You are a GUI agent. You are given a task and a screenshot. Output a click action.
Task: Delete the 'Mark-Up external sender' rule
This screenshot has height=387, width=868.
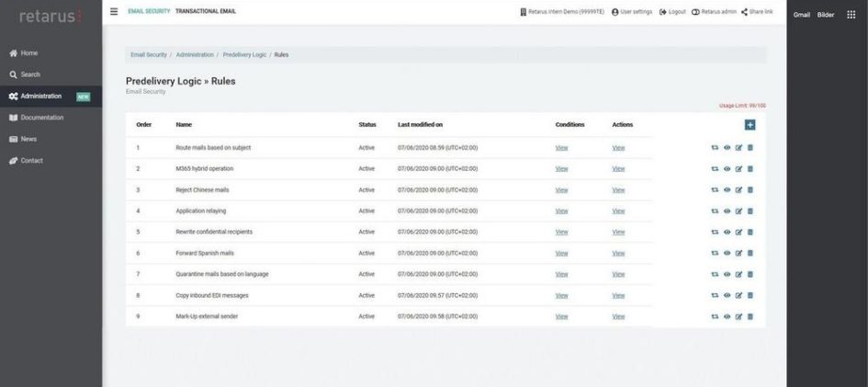(x=750, y=317)
